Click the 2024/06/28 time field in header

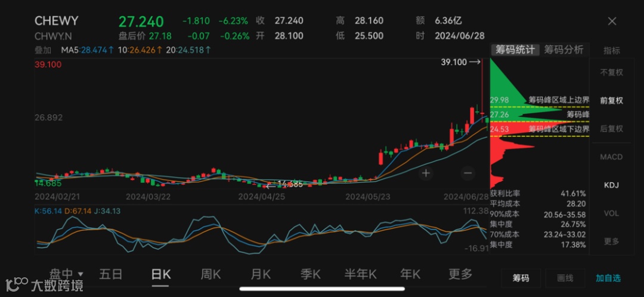(x=450, y=36)
